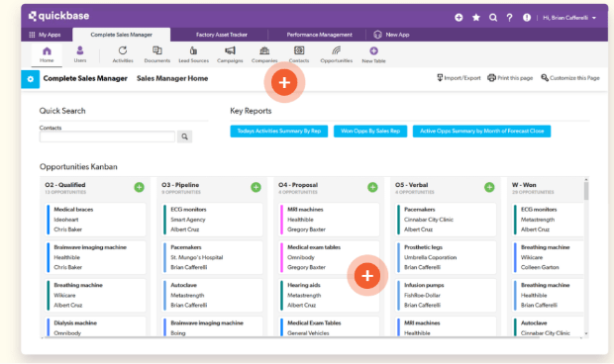
Task: Open Infusion pumps FishRoe-Dollar card
Action: (446, 295)
